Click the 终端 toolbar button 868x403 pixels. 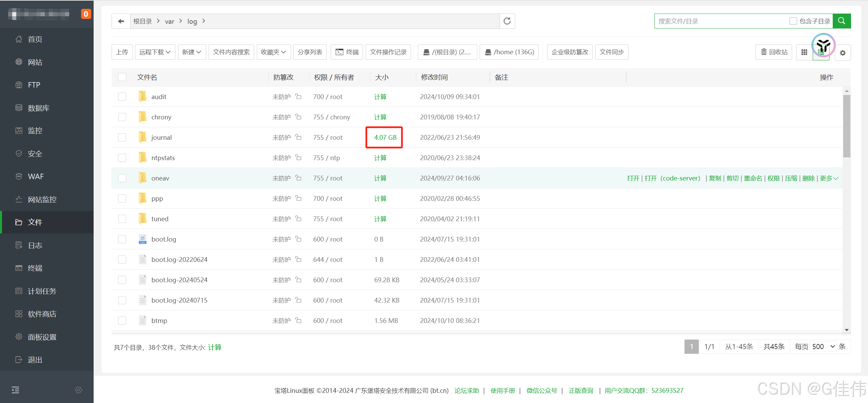(x=347, y=52)
